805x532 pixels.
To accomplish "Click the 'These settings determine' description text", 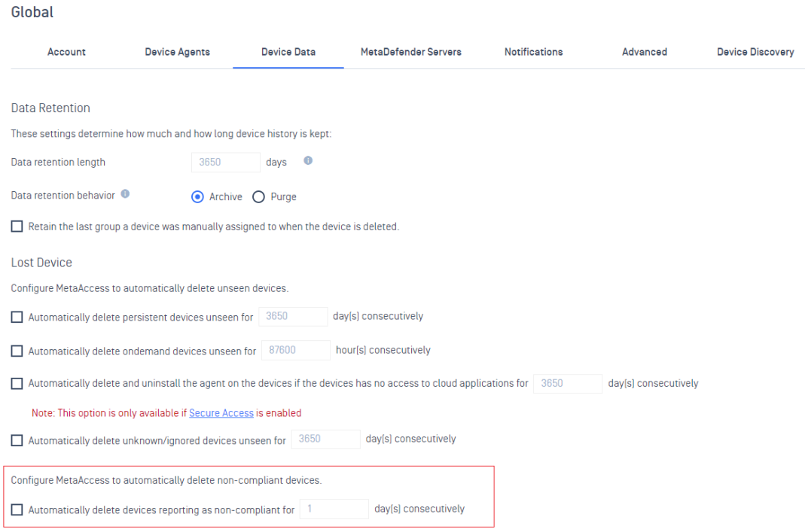I will click(171, 134).
